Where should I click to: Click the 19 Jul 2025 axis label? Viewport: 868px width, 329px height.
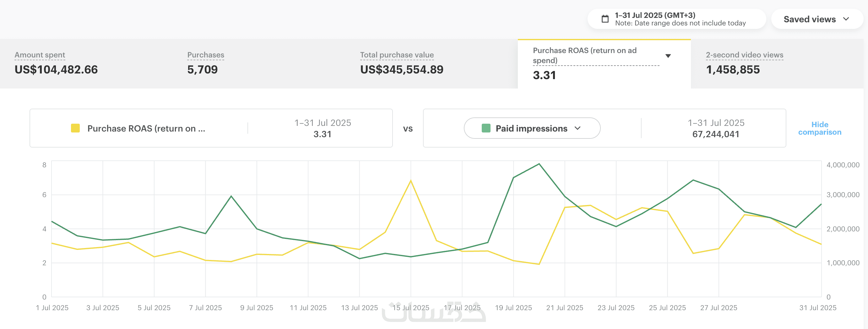tap(513, 307)
